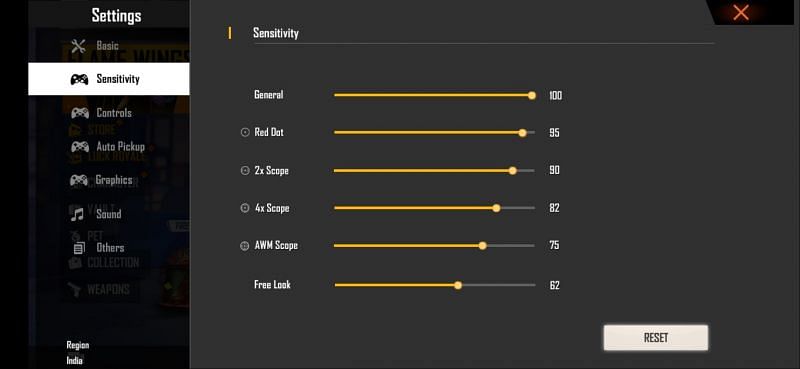Click the General sensitivity slider handle
The image size is (800, 369).
[x=532, y=95]
